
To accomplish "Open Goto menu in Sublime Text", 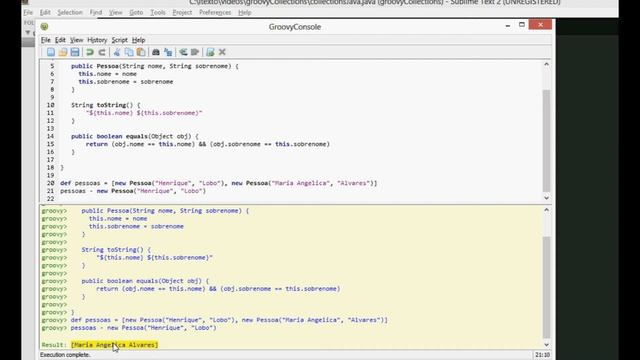I will point(136,12).
